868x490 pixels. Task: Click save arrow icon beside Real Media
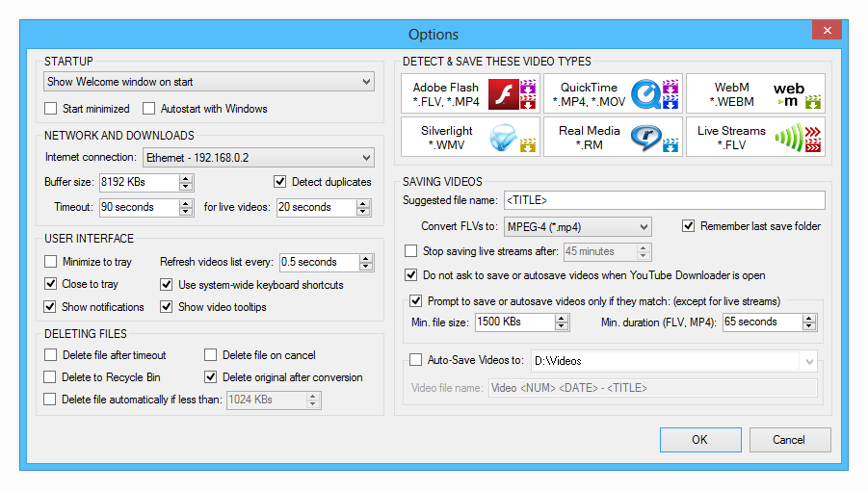tap(671, 146)
